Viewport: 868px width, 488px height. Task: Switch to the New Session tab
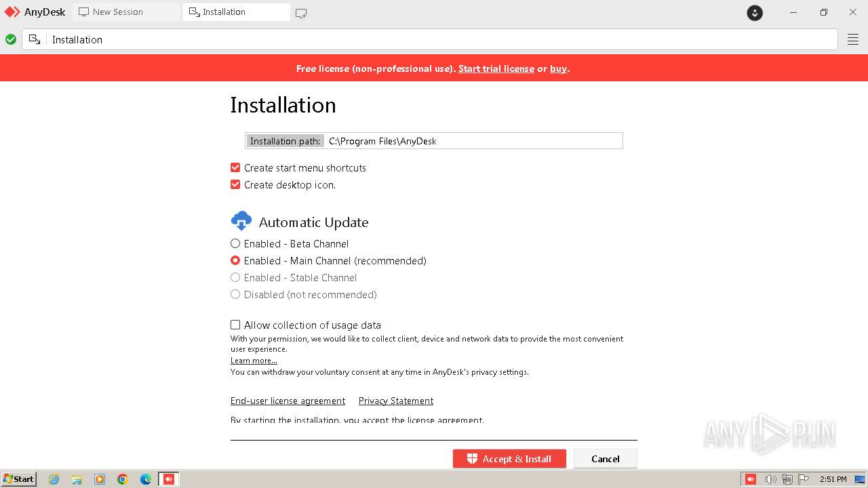click(x=126, y=12)
